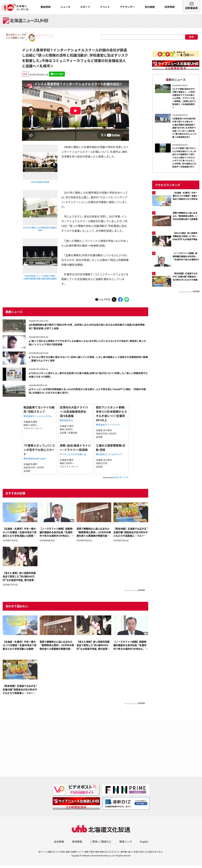
Task: Open related news about 児童相談所 勤務 逮捕
Action: [75, 358]
